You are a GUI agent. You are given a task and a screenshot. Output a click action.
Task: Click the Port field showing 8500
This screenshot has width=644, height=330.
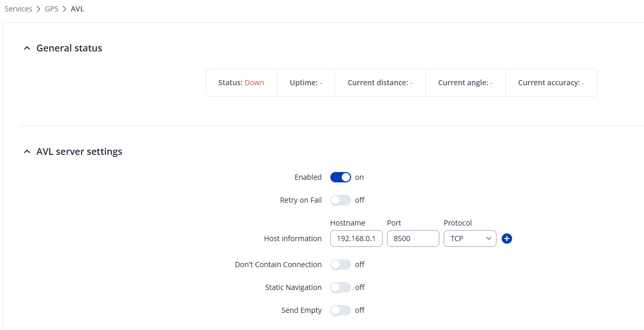(x=413, y=239)
